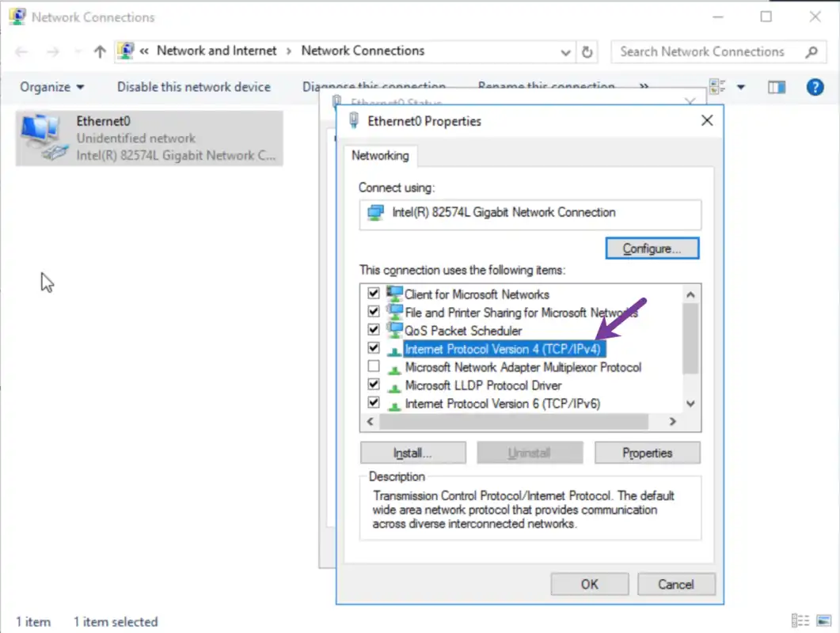Select Microsoft LLDP Protocol Driver row
Screen dimensions: 840x633
point(483,385)
